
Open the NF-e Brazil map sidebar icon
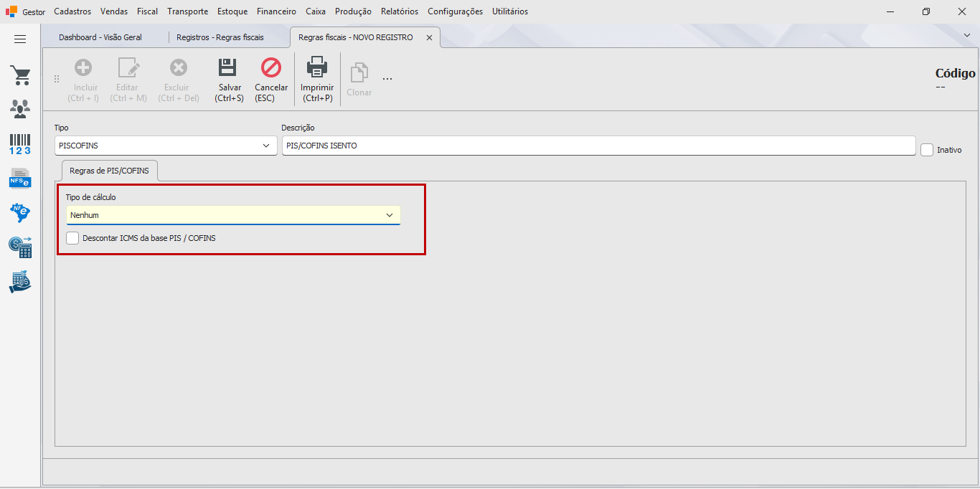(x=20, y=212)
